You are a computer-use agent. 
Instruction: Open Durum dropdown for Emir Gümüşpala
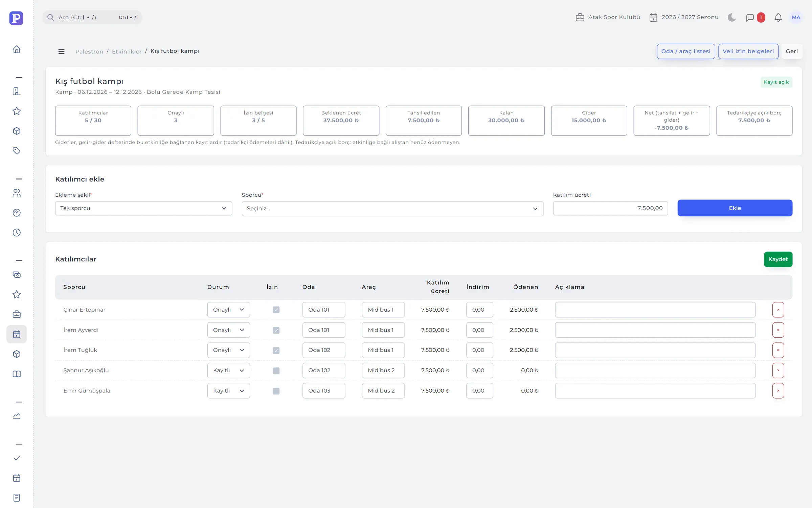point(229,391)
